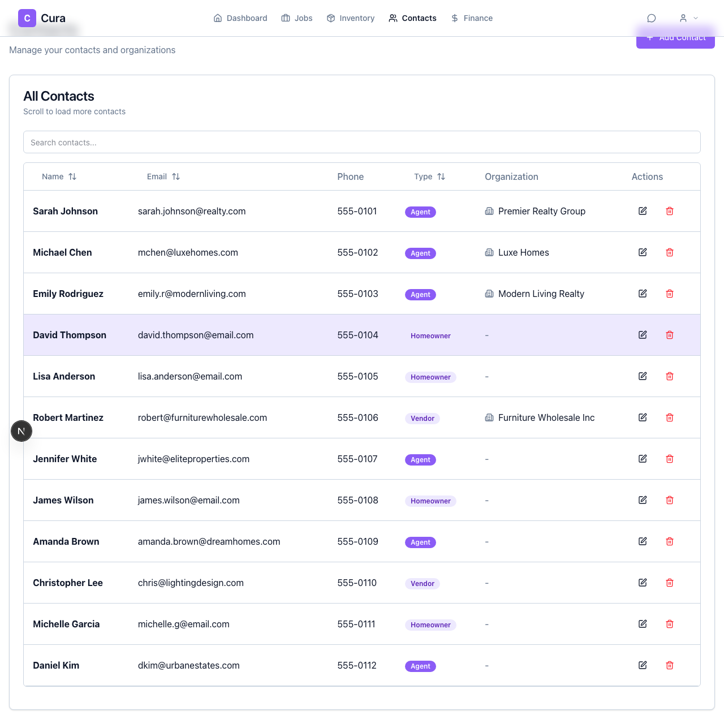The image size is (724, 728).
Task: Click the floating N circle on the left
Action: [x=21, y=430]
